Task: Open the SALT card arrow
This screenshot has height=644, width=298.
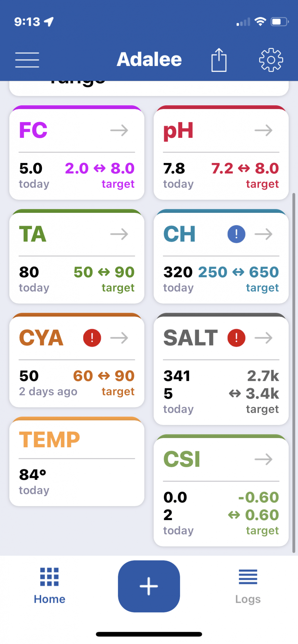Action: [x=263, y=338]
